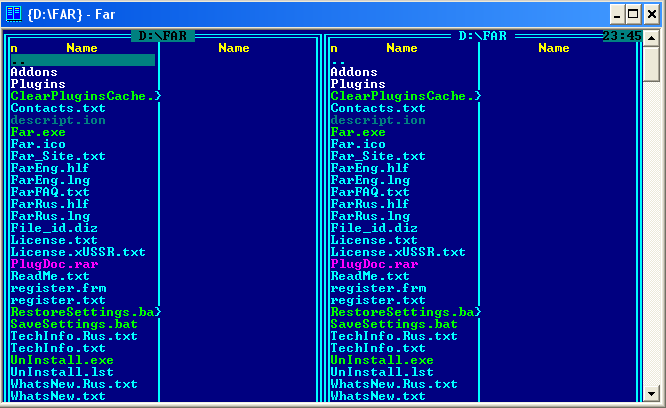Screen dimensions: 666x408
Task: Select the highlighted '..' entry in the left panel
Action: click(83, 60)
